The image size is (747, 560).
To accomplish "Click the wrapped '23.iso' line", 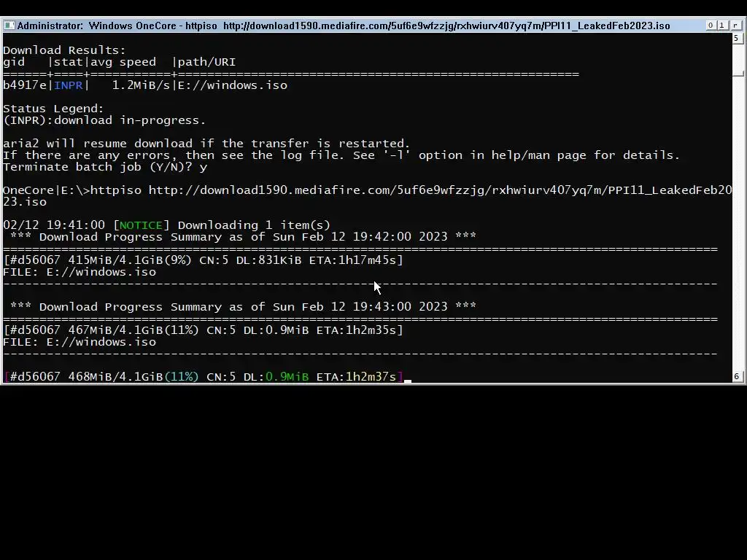I will (x=25, y=202).
